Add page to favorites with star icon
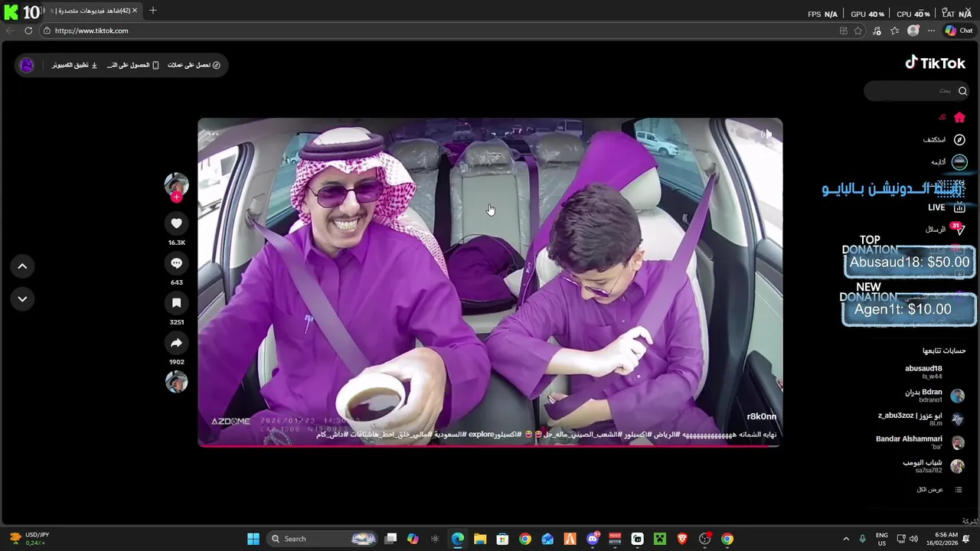This screenshot has height=551, width=980. [858, 31]
